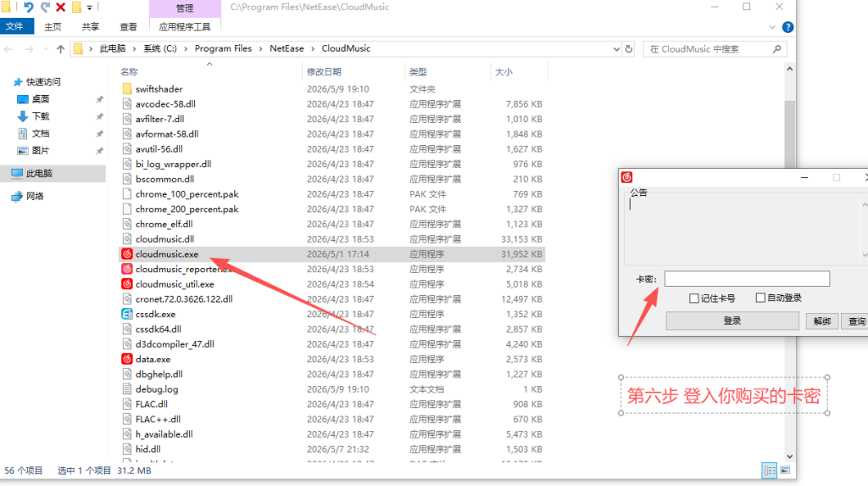The image size is (868, 486).
Task: Click the file name cronet.72.0.3626.122.dll
Action: pos(184,299)
